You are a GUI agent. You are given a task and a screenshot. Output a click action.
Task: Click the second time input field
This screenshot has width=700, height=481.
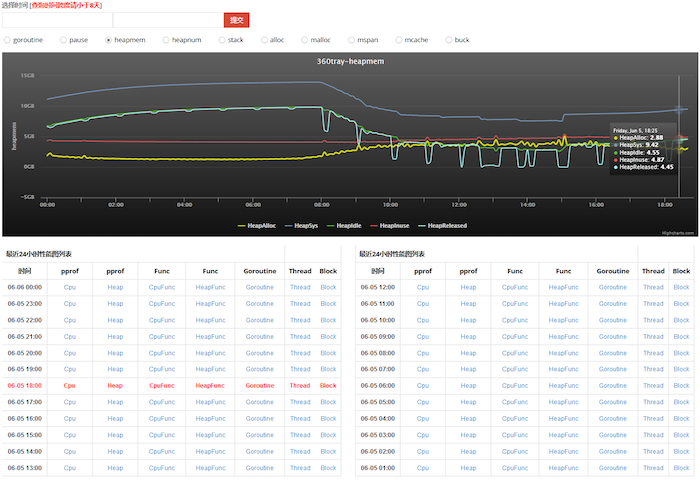pyautogui.click(x=167, y=20)
